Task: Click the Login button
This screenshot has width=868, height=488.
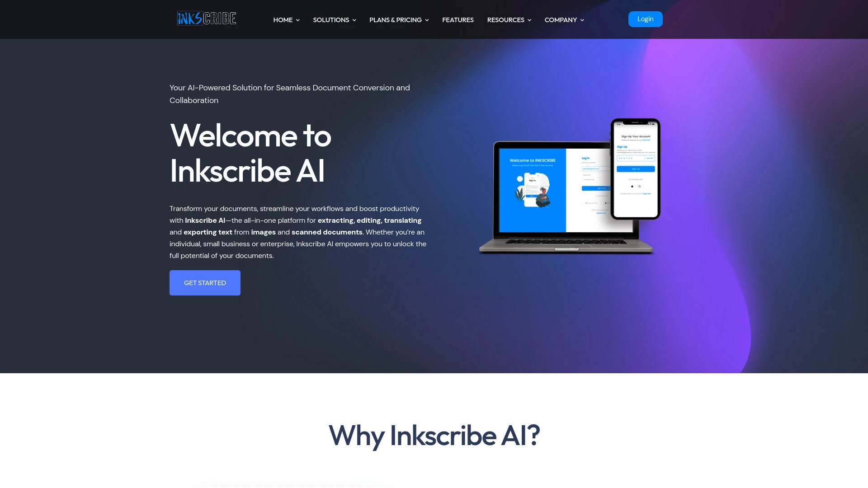Action: click(645, 19)
